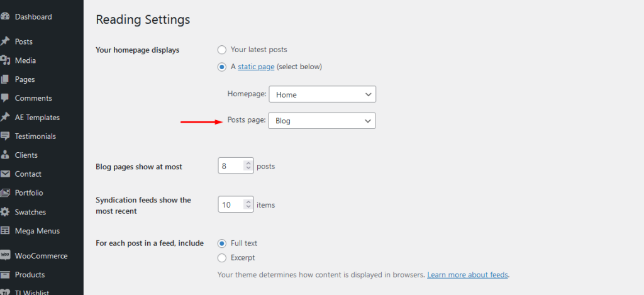Viewport: 644px width, 295px height.
Task: Click the Posts pushpin icon
Action: click(x=4, y=42)
